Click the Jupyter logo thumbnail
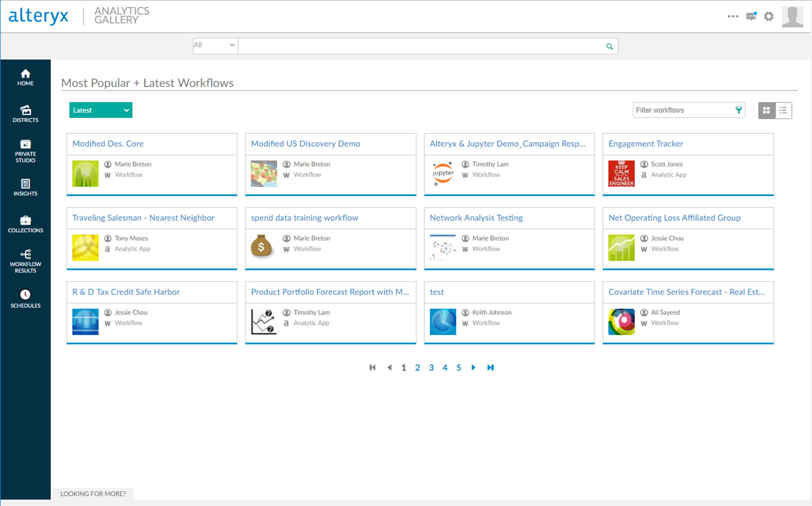 (443, 174)
